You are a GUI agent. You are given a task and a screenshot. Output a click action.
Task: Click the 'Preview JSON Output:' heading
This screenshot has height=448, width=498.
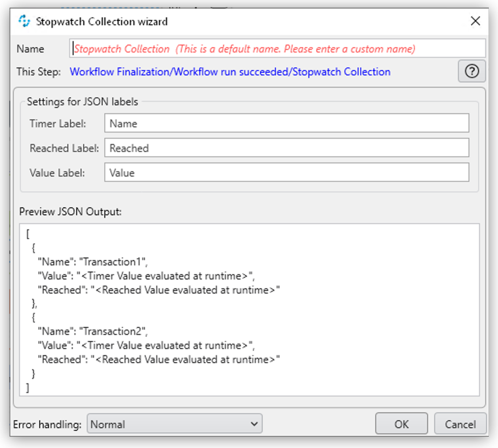click(70, 212)
